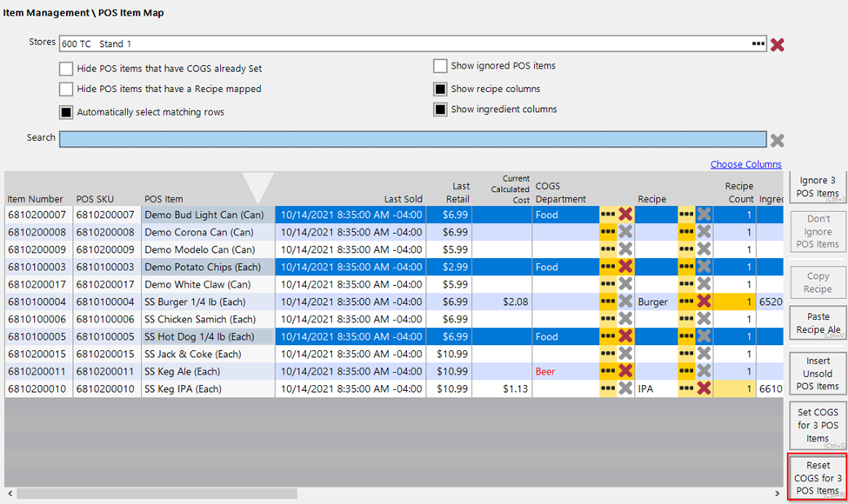Sort by the POS Item column header
The image size is (848, 504).
(164, 199)
